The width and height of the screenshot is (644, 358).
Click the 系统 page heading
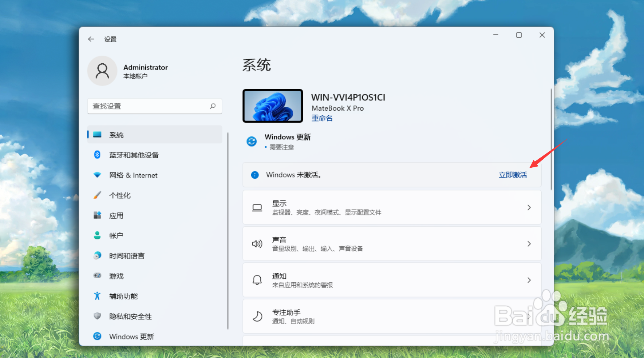[257, 65]
